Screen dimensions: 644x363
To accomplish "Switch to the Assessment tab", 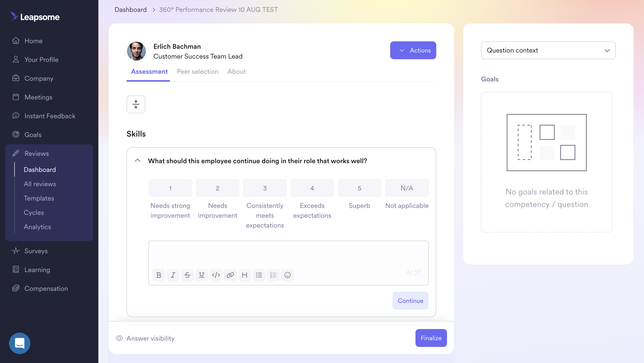I will (149, 72).
